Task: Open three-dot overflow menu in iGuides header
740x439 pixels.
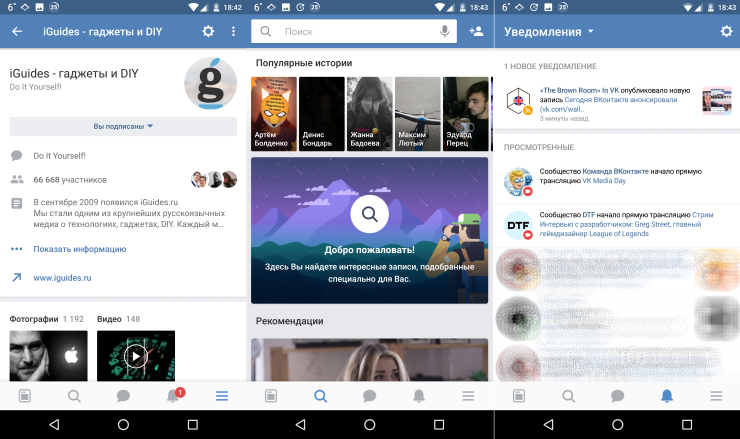Action: 233,31
